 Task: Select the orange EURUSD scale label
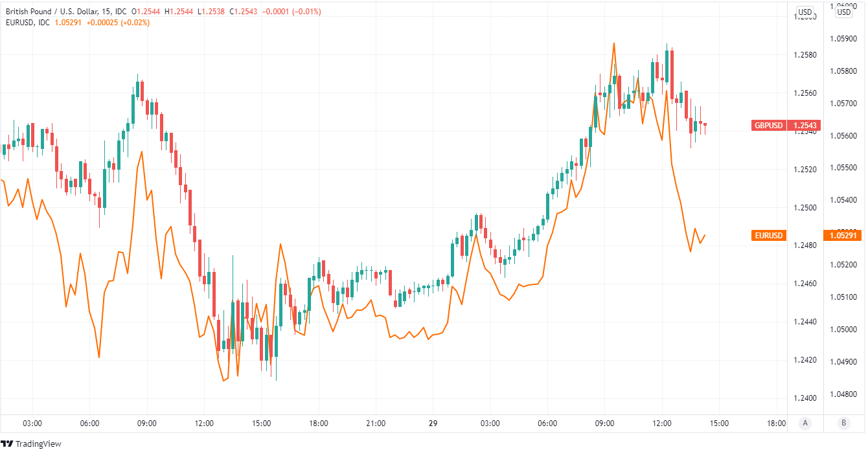coord(769,236)
